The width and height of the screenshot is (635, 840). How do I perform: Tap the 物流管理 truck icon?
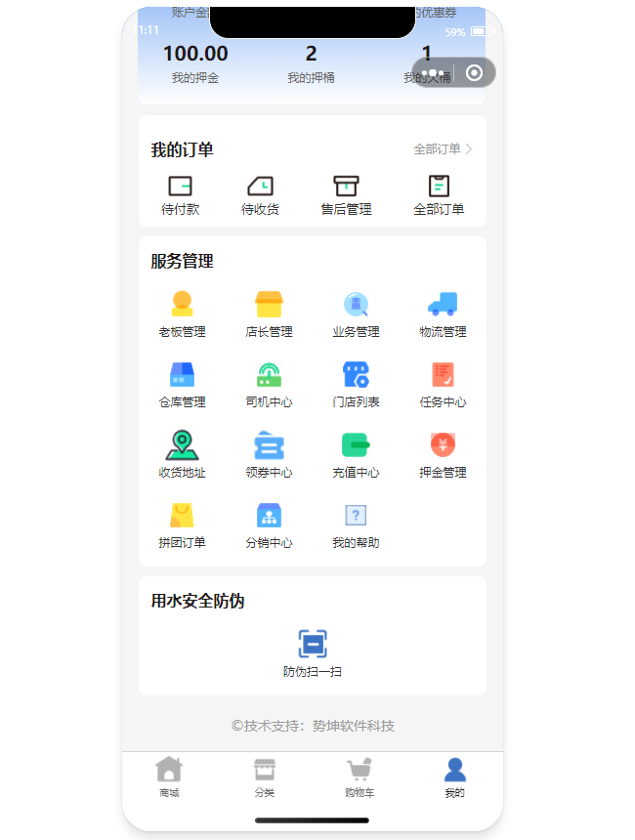click(443, 304)
